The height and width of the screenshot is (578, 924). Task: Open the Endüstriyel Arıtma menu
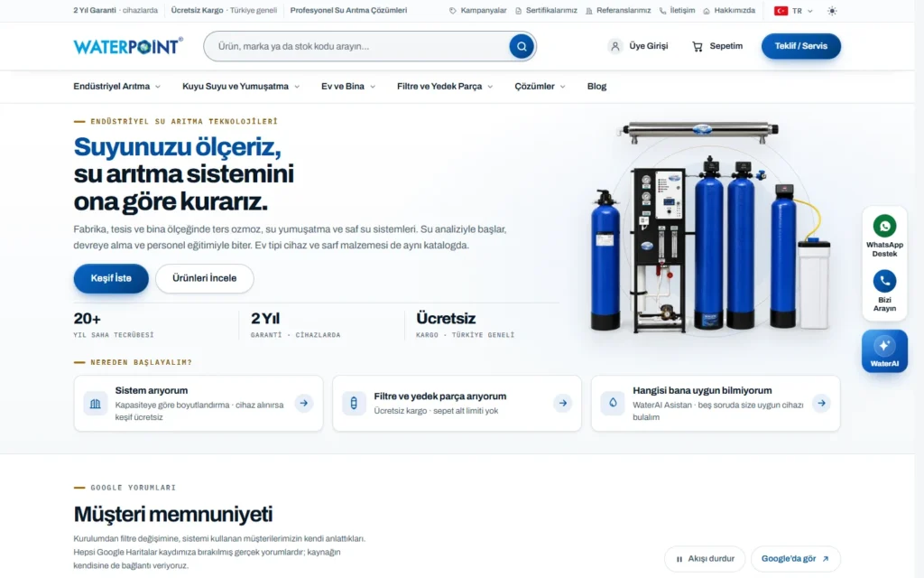click(x=116, y=86)
